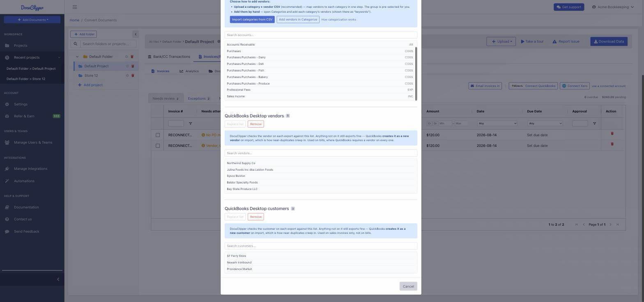This screenshot has width=644, height=302.
Task: Open settings gear for Store 12 row
Action: click(x=127, y=75)
